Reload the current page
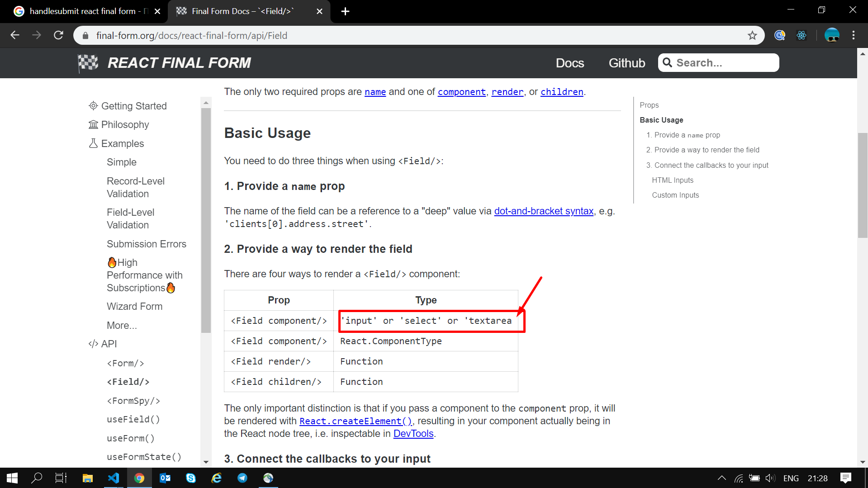Screen dimensions: 868x488 point(58,35)
